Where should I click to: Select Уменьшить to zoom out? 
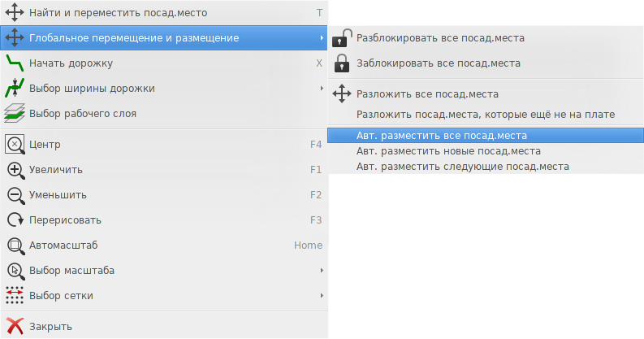coord(164,195)
